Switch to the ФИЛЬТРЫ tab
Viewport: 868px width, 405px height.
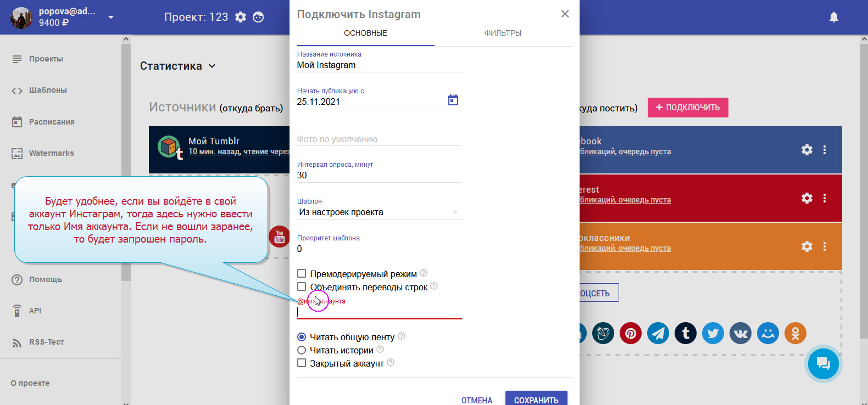(503, 33)
